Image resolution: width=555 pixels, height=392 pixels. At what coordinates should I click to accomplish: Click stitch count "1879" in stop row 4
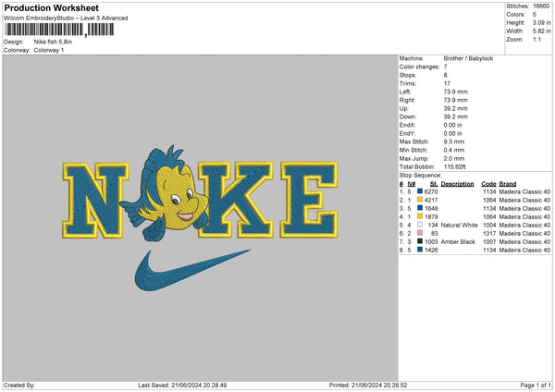[431, 217]
